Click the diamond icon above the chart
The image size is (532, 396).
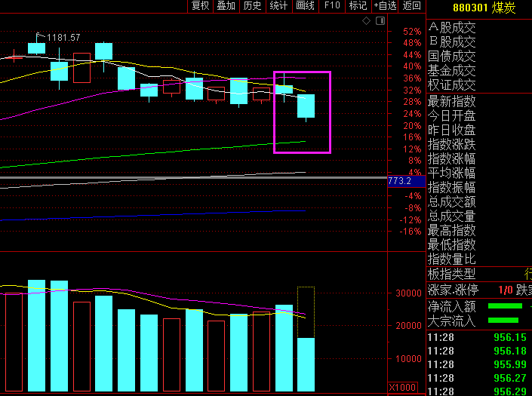tap(367, 21)
